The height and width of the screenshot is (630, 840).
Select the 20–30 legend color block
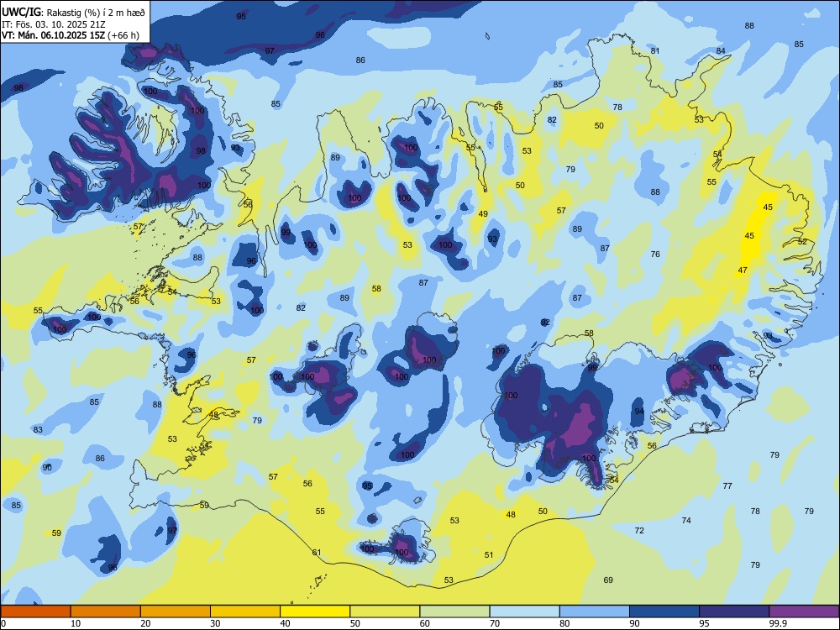[176, 612]
